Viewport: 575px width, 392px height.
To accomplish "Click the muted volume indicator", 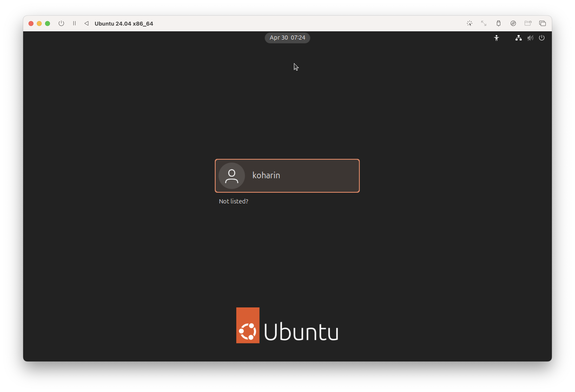I will click(x=530, y=38).
